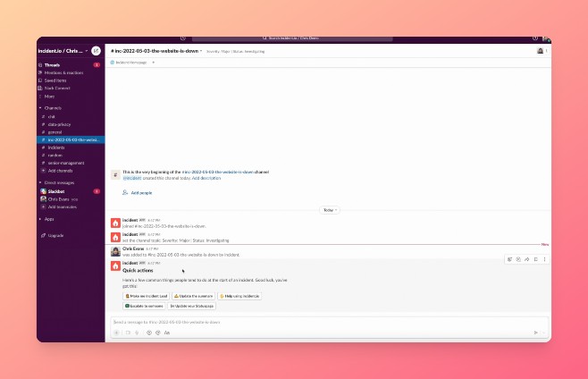Click the @incident mention
This screenshot has height=379, width=588.
pos(132,178)
